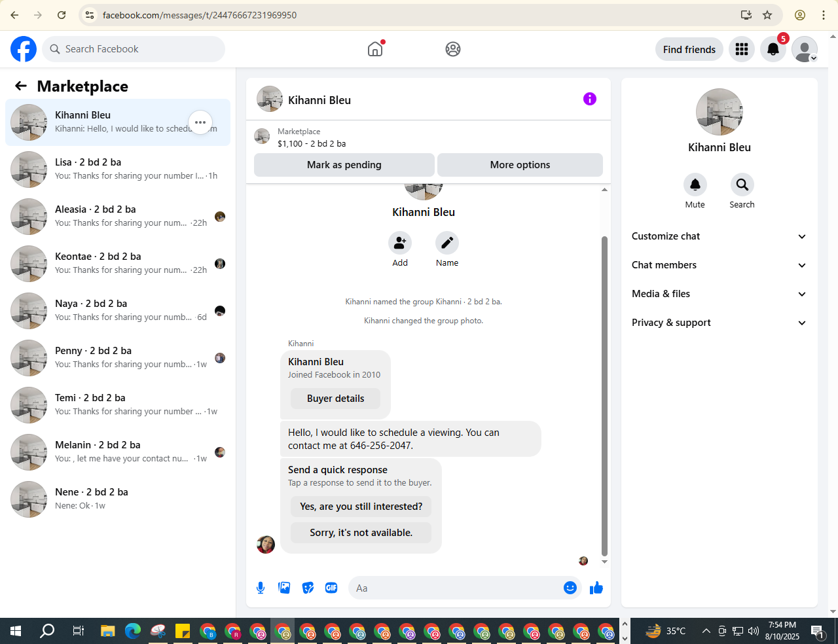Attach a photo with the image icon
838x644 pixels.
pos(284,588)
